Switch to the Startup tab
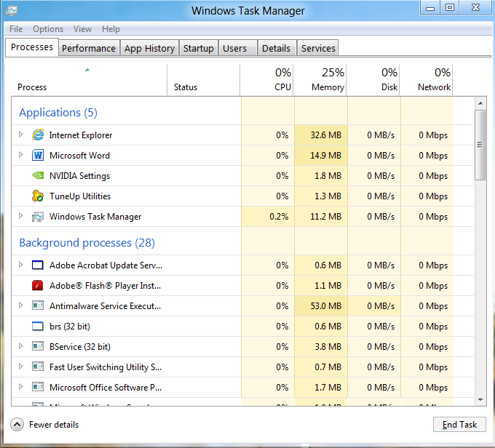The height and width of the screenshot is (448, 495). [x=199, y=48]
